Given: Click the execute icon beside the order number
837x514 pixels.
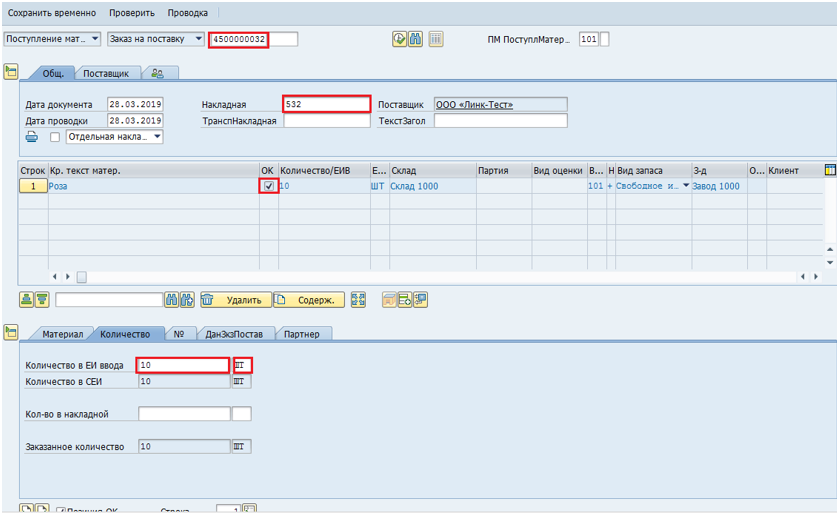Looking at the screenshot, I should tap(400, 40).
